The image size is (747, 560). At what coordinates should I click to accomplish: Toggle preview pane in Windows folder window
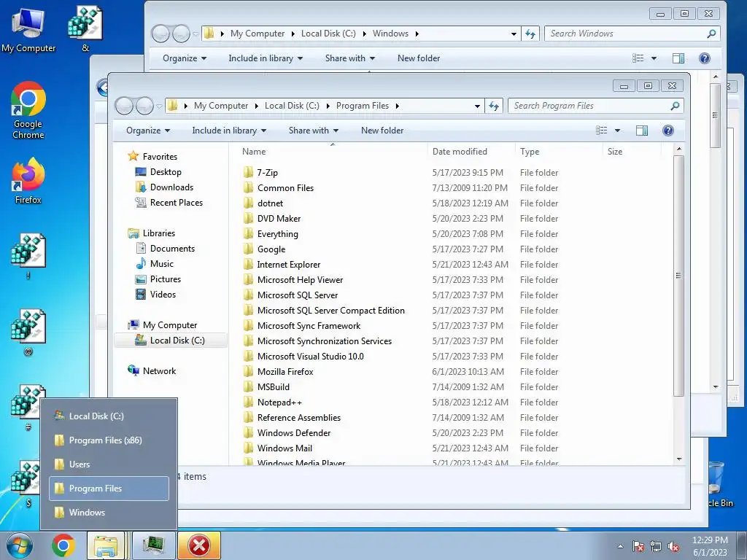point(678,58)
